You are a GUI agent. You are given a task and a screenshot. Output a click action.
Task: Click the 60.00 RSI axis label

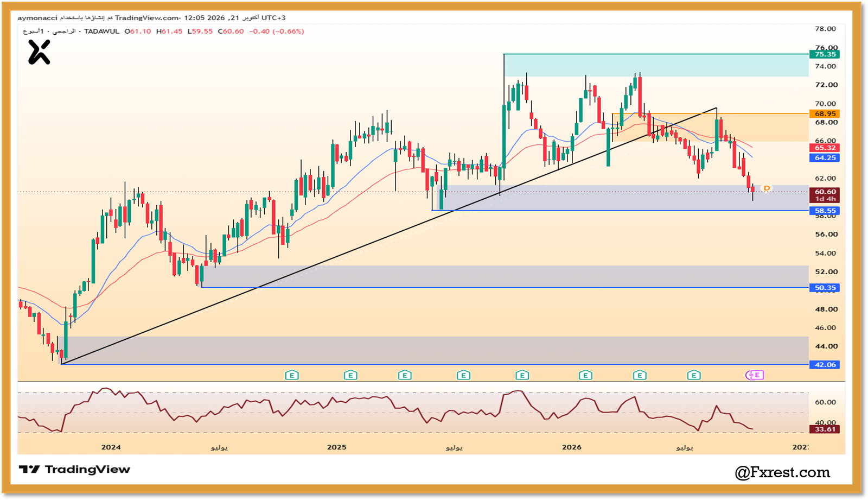pyautogui.click(x=826, y=402)
